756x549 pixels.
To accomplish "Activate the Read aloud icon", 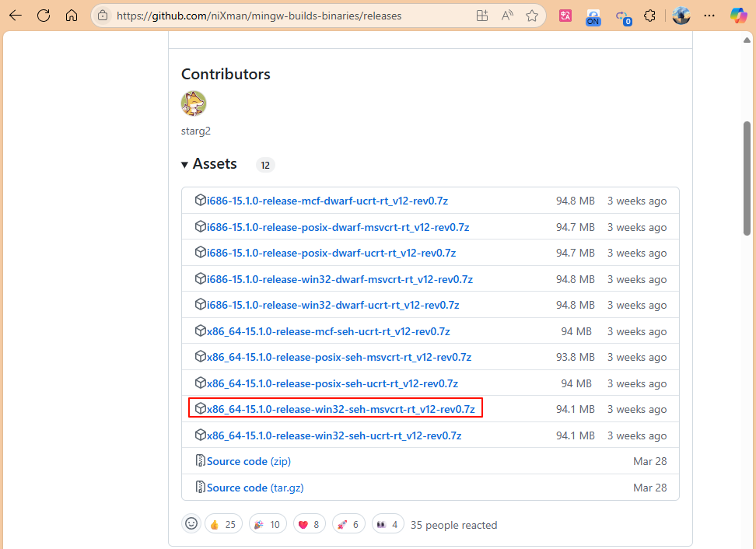I will point(507,16).
